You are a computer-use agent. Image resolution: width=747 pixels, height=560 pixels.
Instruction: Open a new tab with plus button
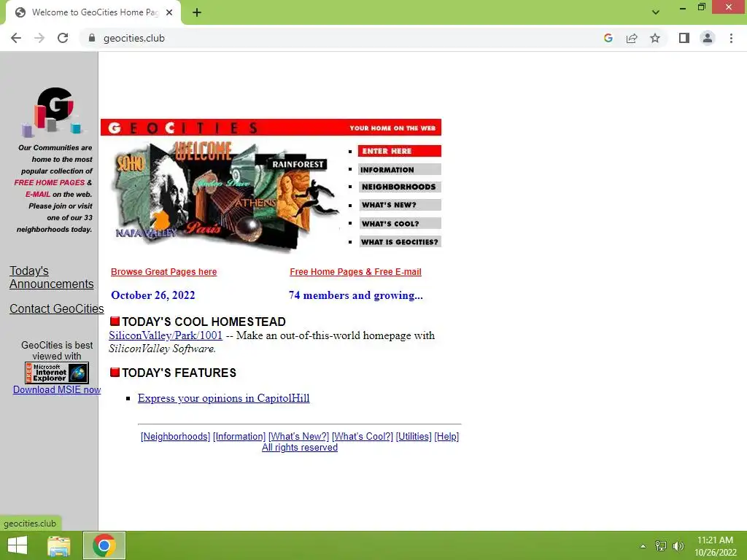point(197,12)
